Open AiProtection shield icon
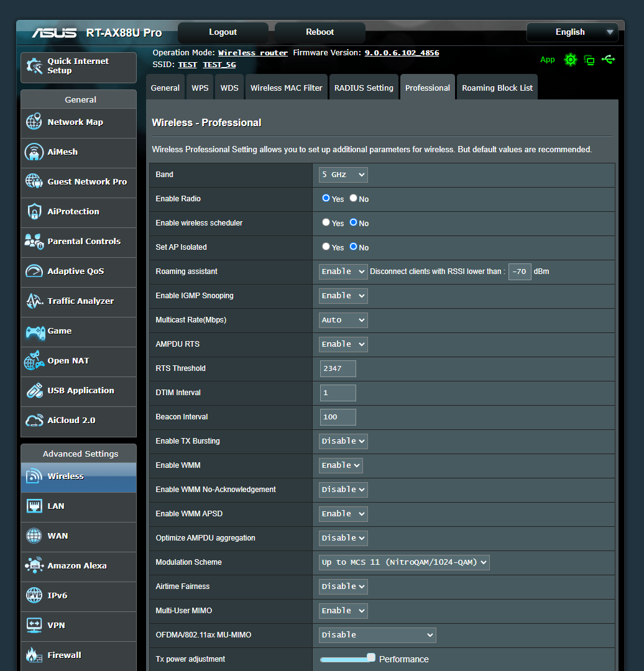This screenshot has height=671, width=644. pos(34,211)
